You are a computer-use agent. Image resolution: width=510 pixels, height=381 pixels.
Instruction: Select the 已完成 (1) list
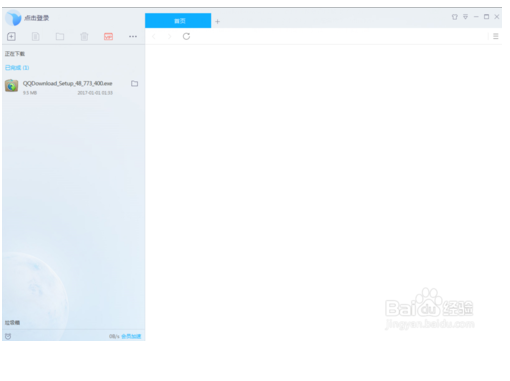[17, 68]
